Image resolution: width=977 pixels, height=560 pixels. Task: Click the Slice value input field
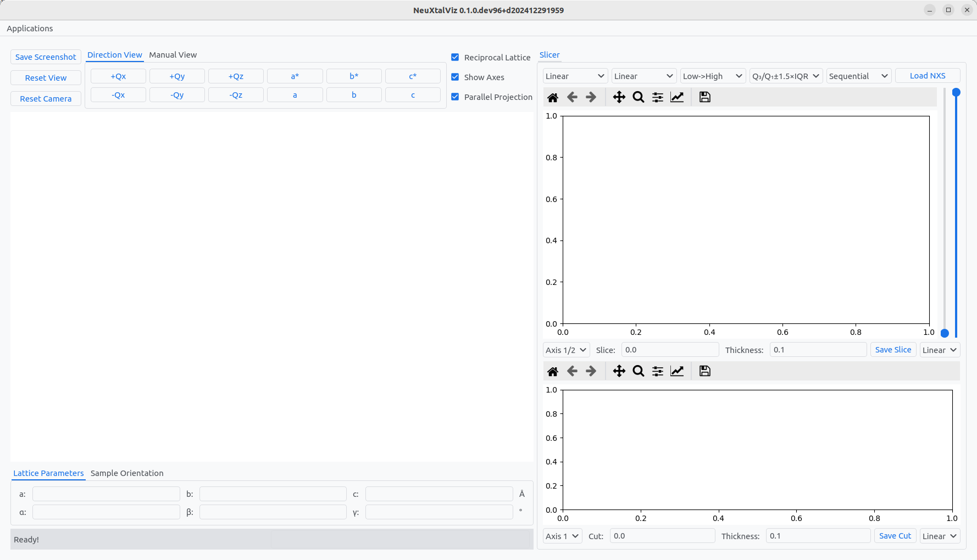pos(670,350)
